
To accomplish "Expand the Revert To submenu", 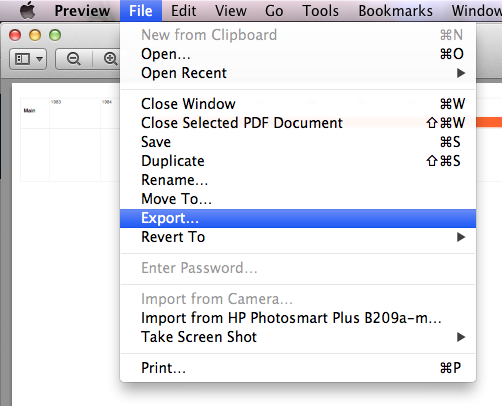I will 298,237.
